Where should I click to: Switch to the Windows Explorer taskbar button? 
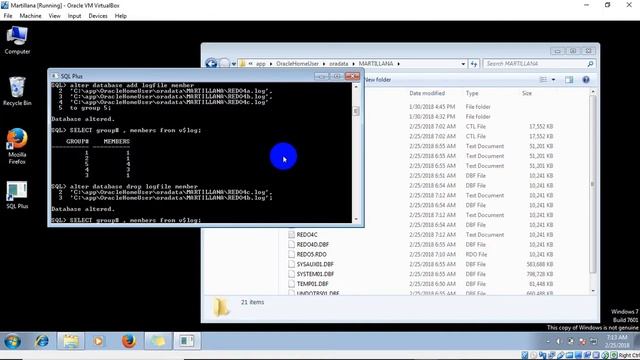coord(71,341)
